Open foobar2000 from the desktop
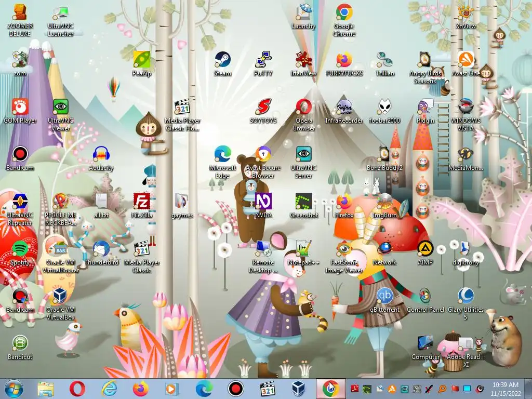This screenshot has height=399, width=532. [385, 111]
